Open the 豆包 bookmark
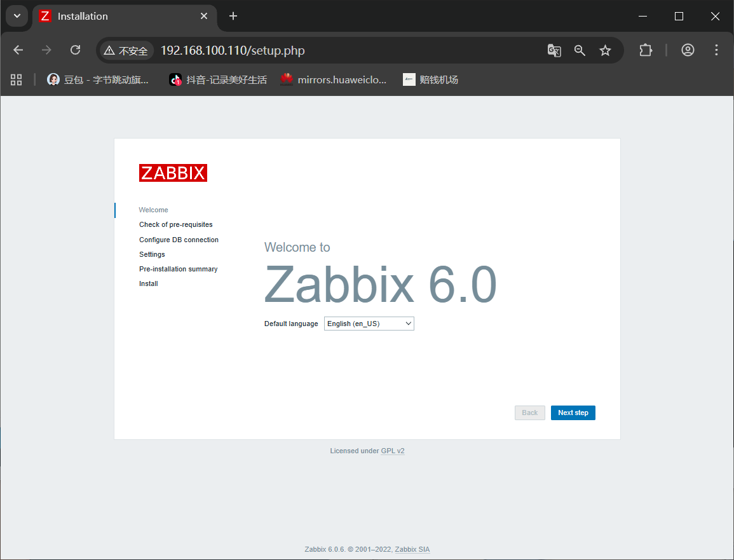 click(98, 80)
